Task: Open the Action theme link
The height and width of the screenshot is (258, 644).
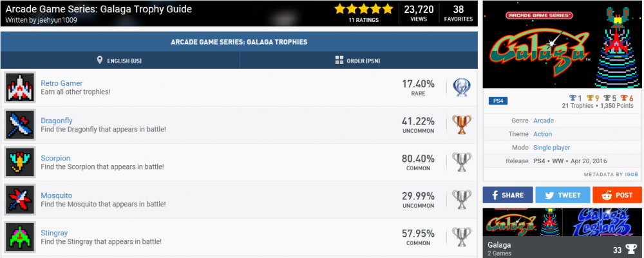Action: (542, 134)
